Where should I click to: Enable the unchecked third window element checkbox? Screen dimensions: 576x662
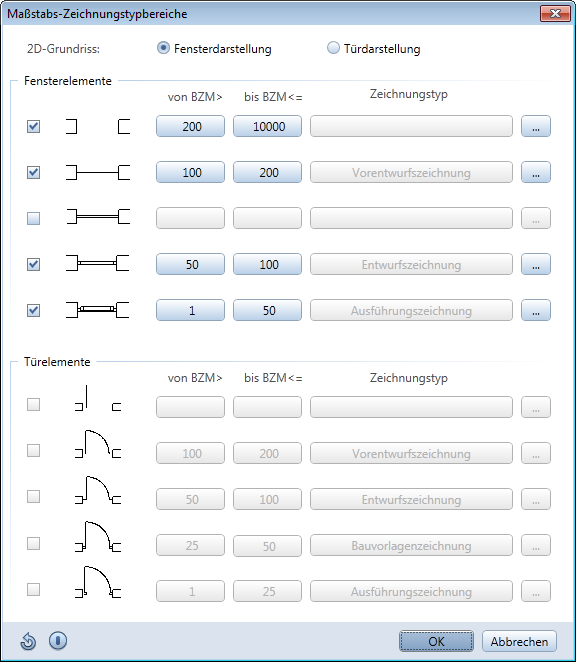(x=33, y=218)
